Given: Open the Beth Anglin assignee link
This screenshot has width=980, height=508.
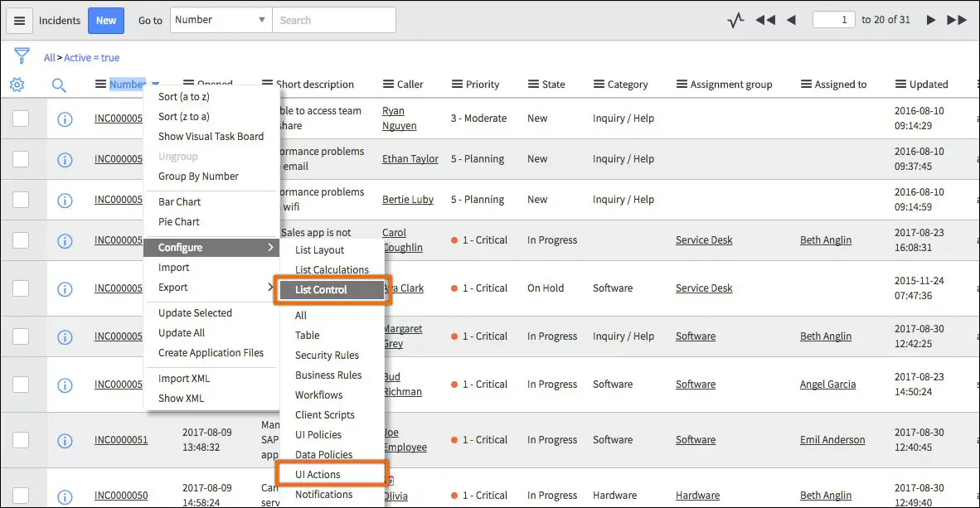Looking at the screenshot, I should [825, 240].
